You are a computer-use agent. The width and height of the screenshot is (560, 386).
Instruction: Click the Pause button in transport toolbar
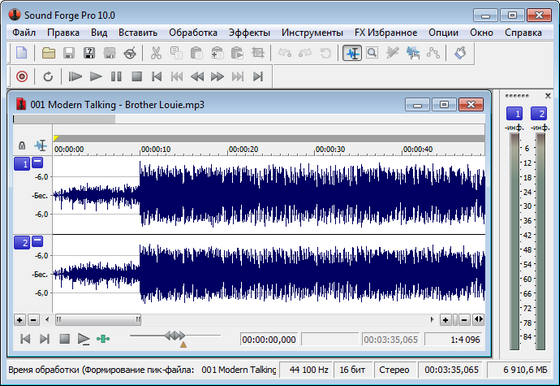116,76
